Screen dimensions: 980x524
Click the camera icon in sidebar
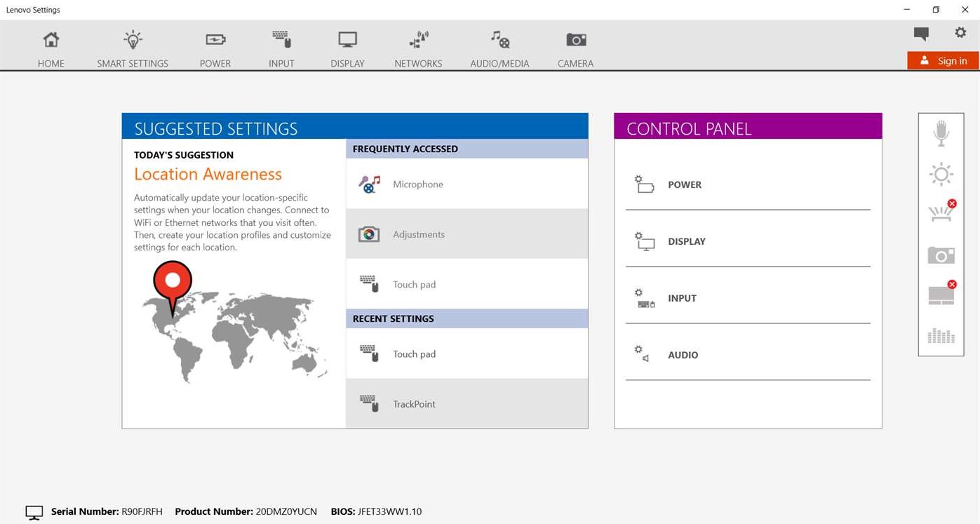pos(941,255)
